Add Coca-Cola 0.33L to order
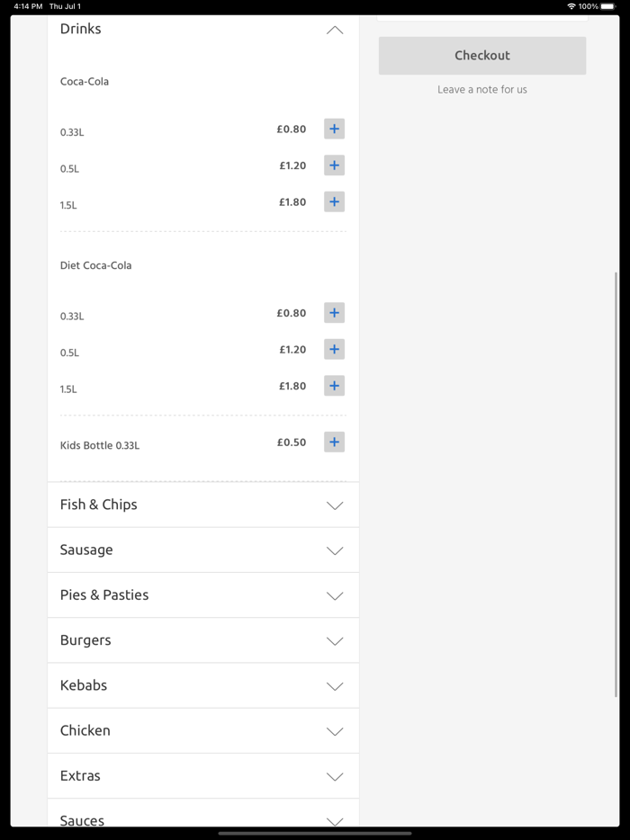 click(334, 130)
